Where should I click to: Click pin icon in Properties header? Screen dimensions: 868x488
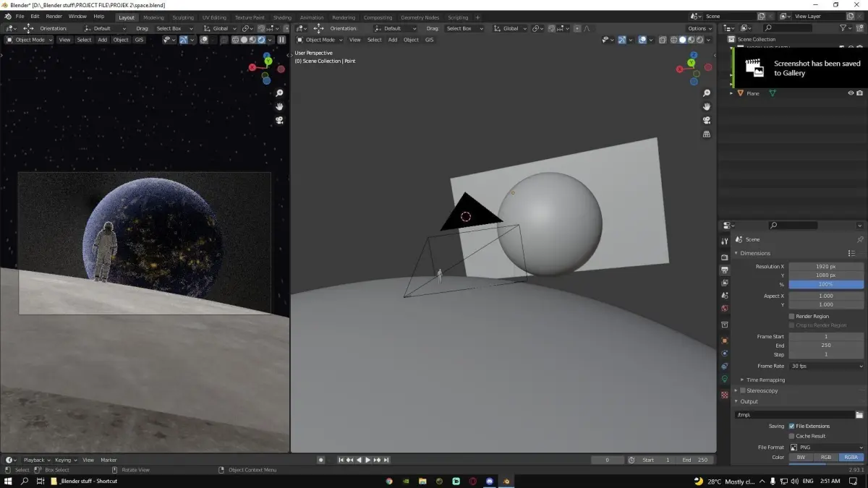coord(860,239)
